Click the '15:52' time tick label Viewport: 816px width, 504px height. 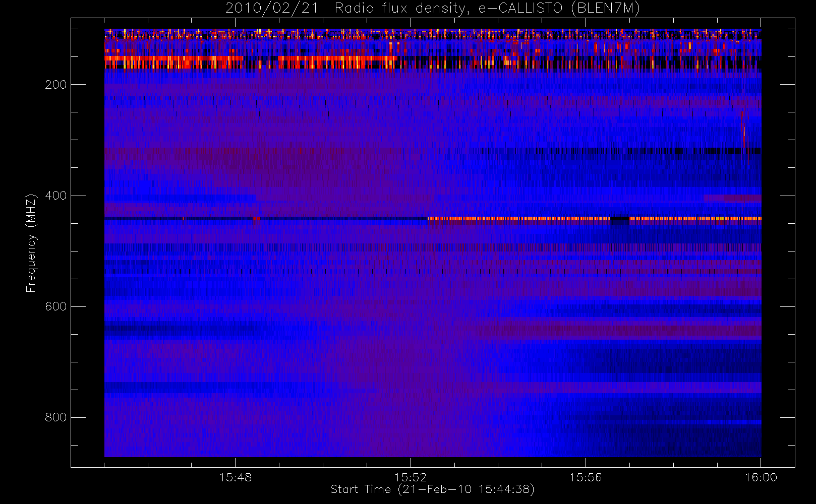411,477
